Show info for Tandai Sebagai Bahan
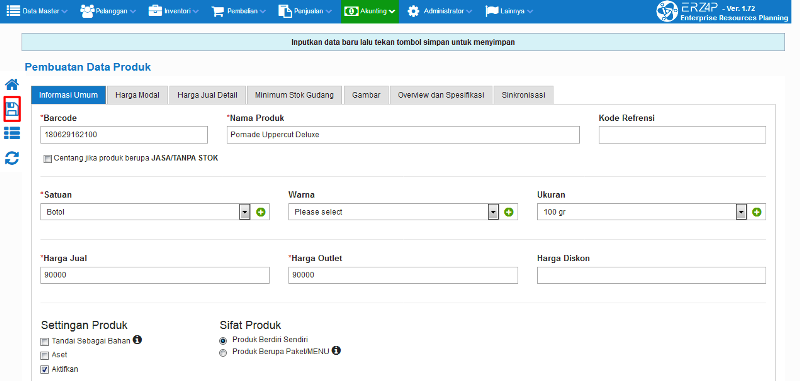The height and width of the screenshot is (381, 800). coord(137,340)
